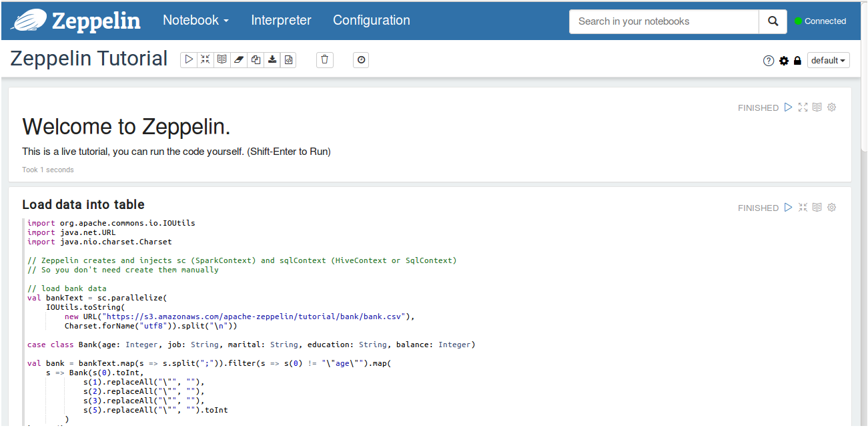Run the Load data into table paragraph
The width and height of the screenshot is (868, 436).
click(789, 208)
